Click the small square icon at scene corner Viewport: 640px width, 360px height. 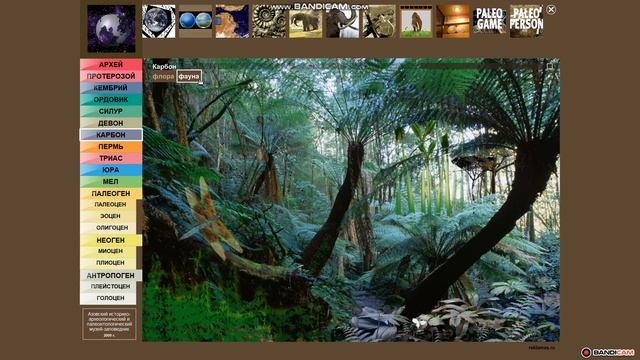pyautogui.click(x=550, y=66)
